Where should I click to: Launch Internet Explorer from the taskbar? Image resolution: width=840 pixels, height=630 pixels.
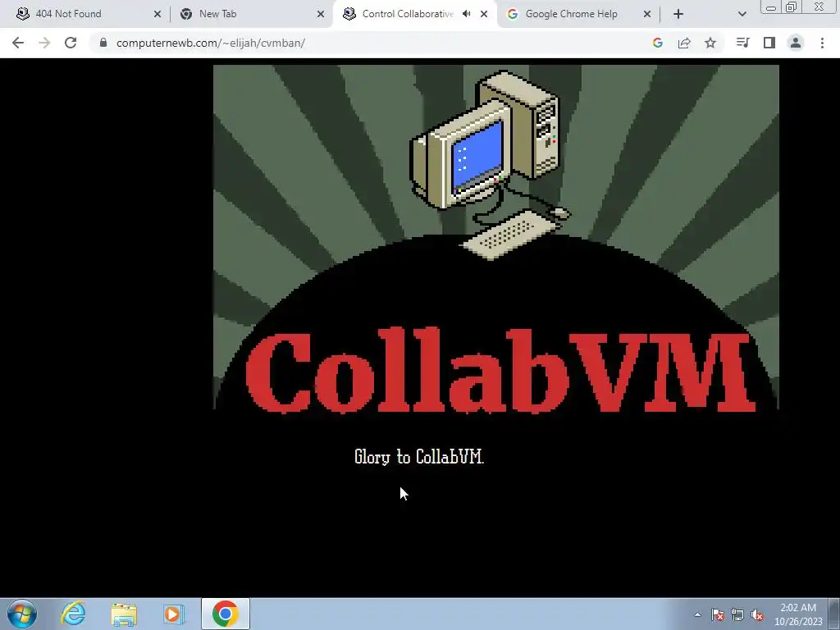[x=73, y=614]
